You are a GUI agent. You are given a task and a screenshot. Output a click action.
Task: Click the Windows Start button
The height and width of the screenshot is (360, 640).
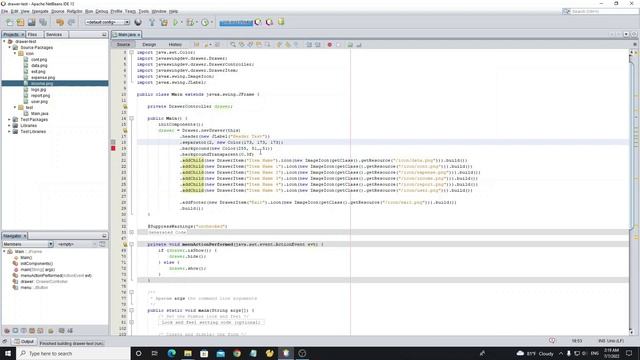(x=8, y=353)
